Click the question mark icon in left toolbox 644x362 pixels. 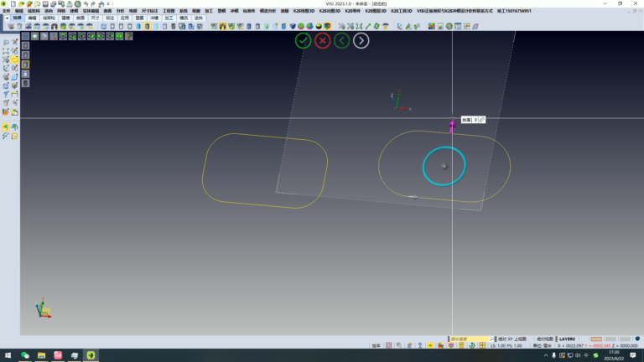[6, 95]
